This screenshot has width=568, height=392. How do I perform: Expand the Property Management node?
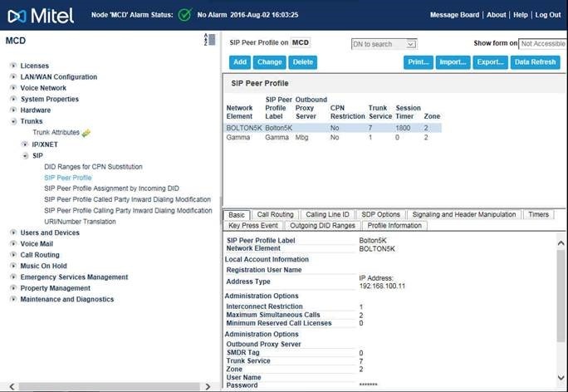[x=13, y=288]
